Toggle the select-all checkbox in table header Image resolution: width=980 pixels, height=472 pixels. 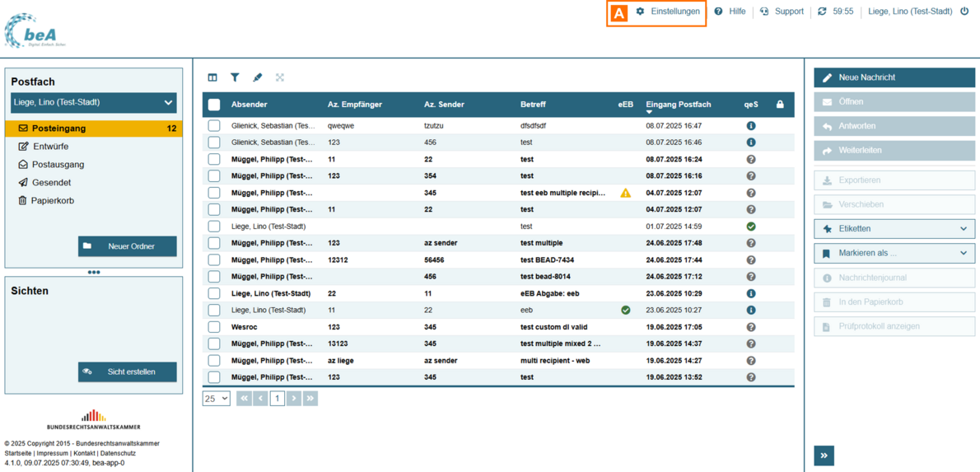point(214,105)
